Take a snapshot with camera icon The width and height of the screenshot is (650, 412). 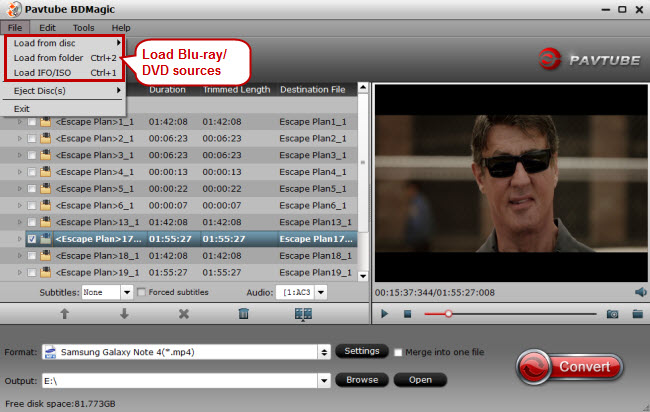tap(612, 314)
